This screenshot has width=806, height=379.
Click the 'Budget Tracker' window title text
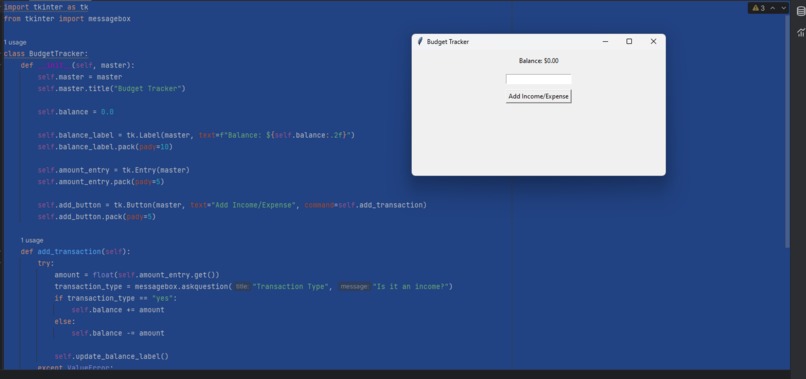[x=448, y=42]
